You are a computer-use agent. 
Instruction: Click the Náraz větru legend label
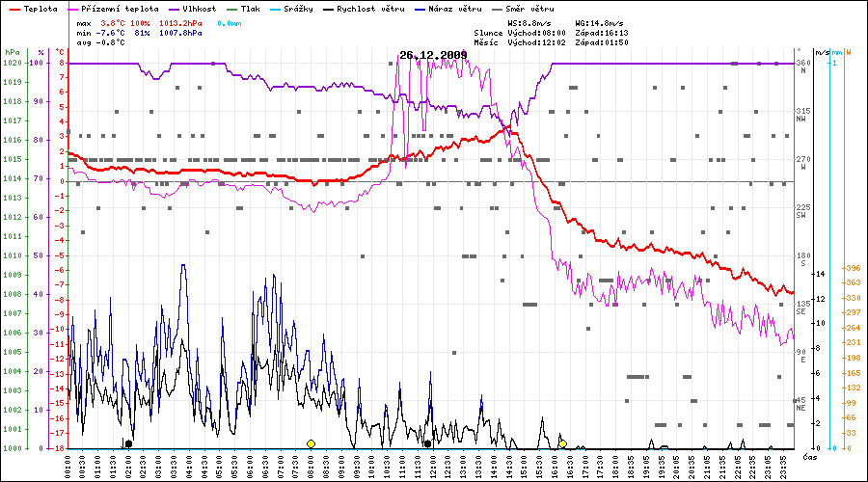tap(457, 8)
